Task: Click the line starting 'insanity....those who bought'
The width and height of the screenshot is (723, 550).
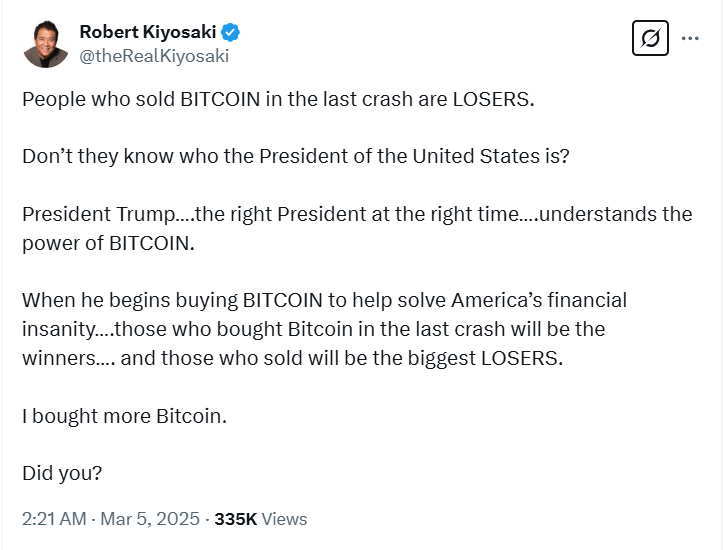Action: click(314, 329)
